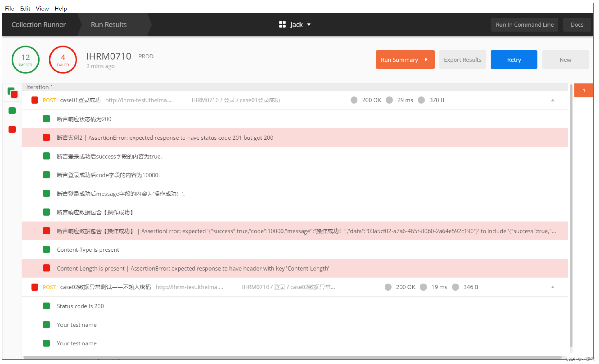This screenshot has height=364, width=599.
Task: Collapse the case02 request results
Action: (552, 287)
